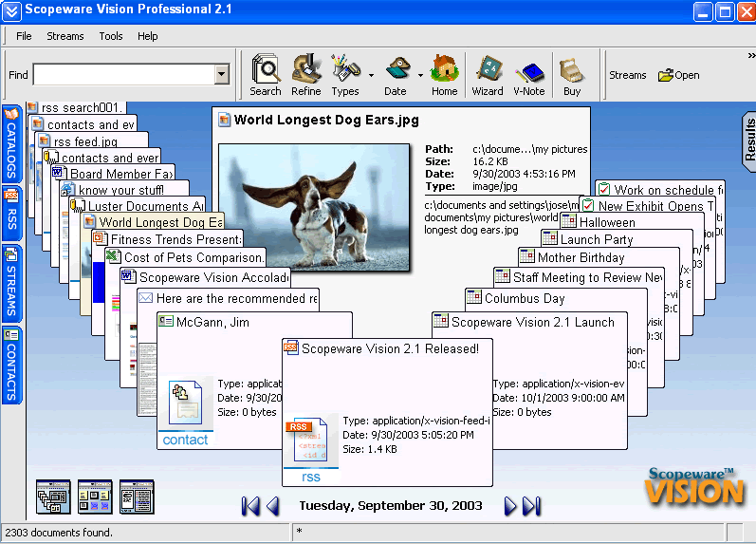Screen dimensions: 756x544
Task: Click the 'World Longest Dog Ears.jpg' preview title
Action: pos(326,120)
